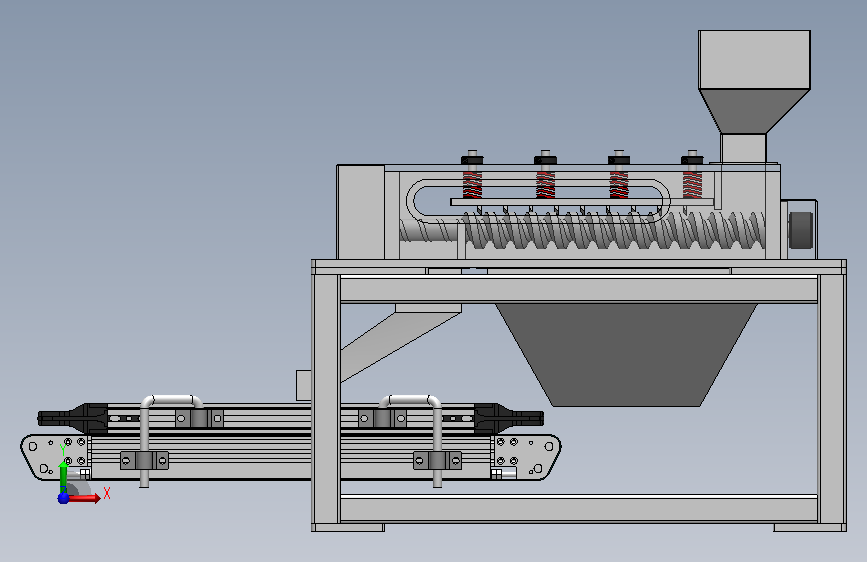The image size is (867, 562).
Task: Click the screw auger shaft
Action: (x=583, y=231)
